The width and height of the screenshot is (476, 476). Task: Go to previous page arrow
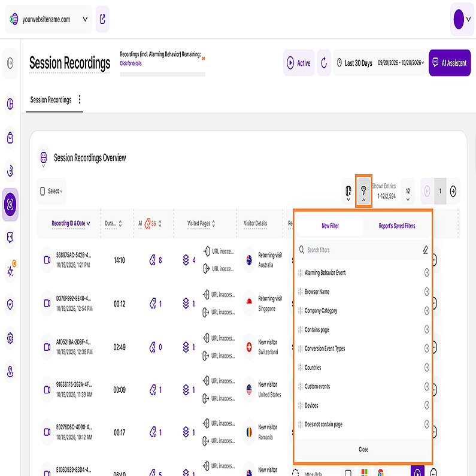click(427, 191)
